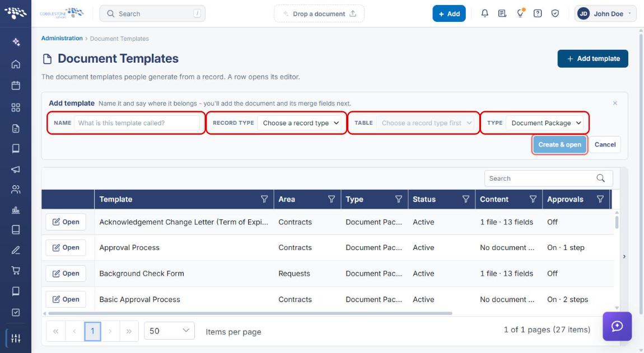Click Create & open
Image resolution: width=644 pixels, height=353 pixels.
559,144
